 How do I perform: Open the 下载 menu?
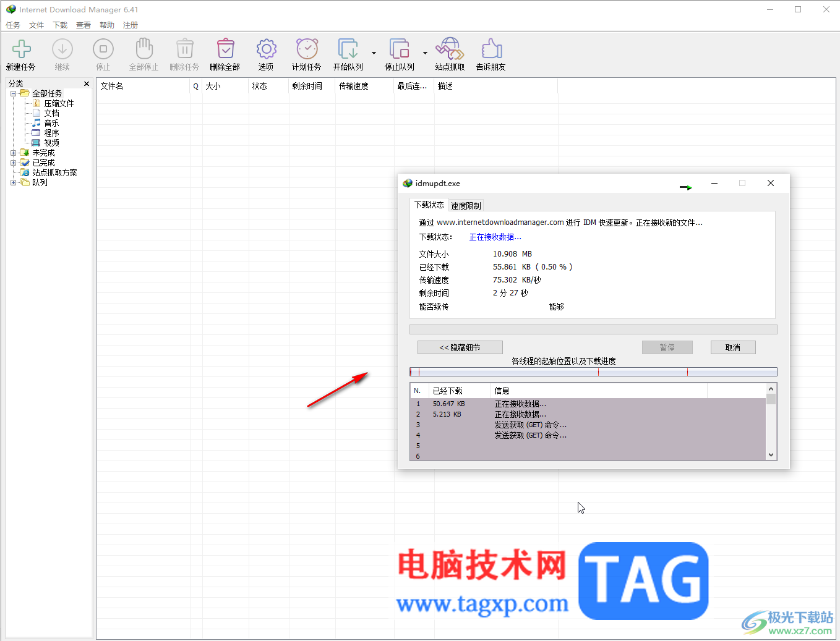click(x=60, y=25)
